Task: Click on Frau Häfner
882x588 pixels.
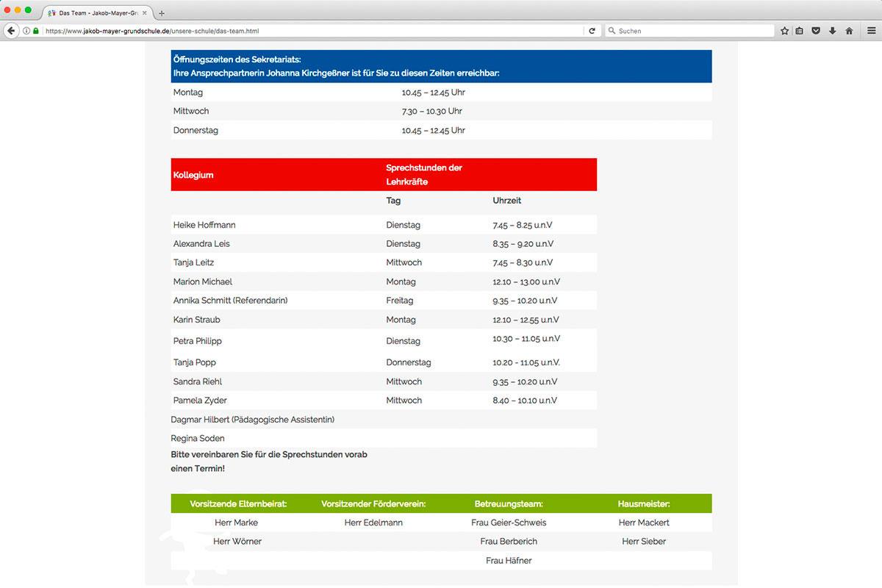Action: coord(509,561)
